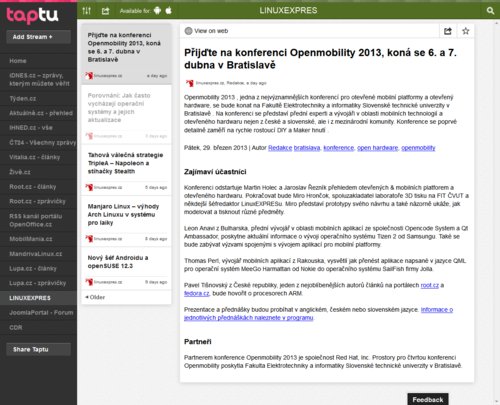Open View on web link

[x=211, y=31]
